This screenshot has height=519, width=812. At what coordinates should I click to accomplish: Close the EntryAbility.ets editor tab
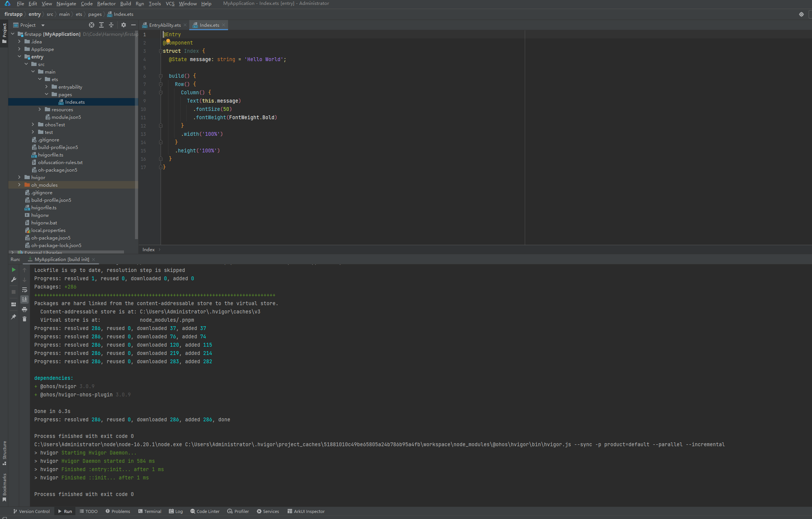[x=185, y=25]
